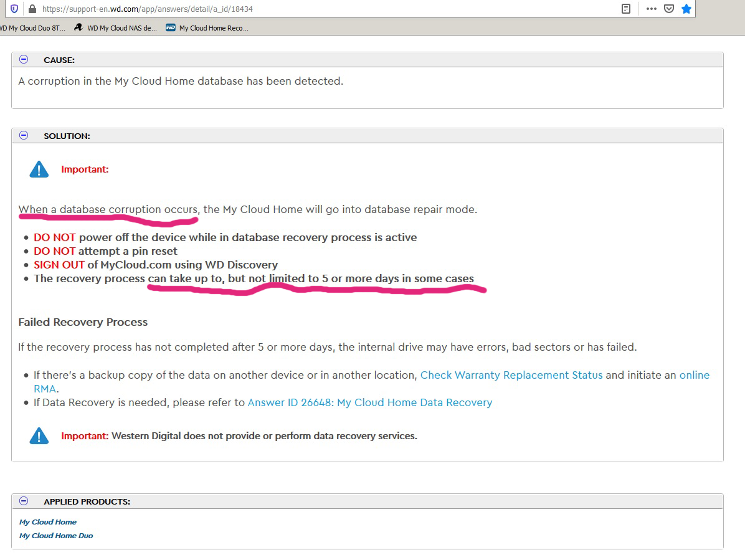The image size is (745, 560).
Task: Click 'If the recovery process has not completed' paragraph
Action: click(328, 347)
